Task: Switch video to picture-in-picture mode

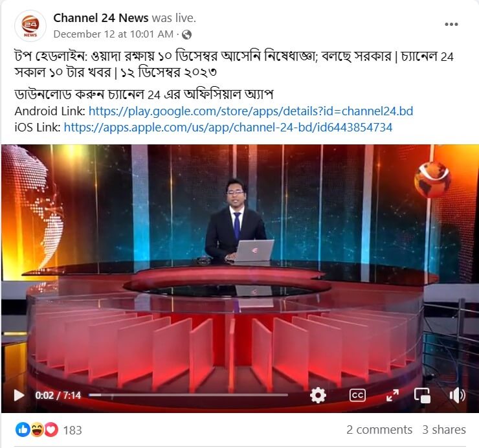Action: [422, 395]
